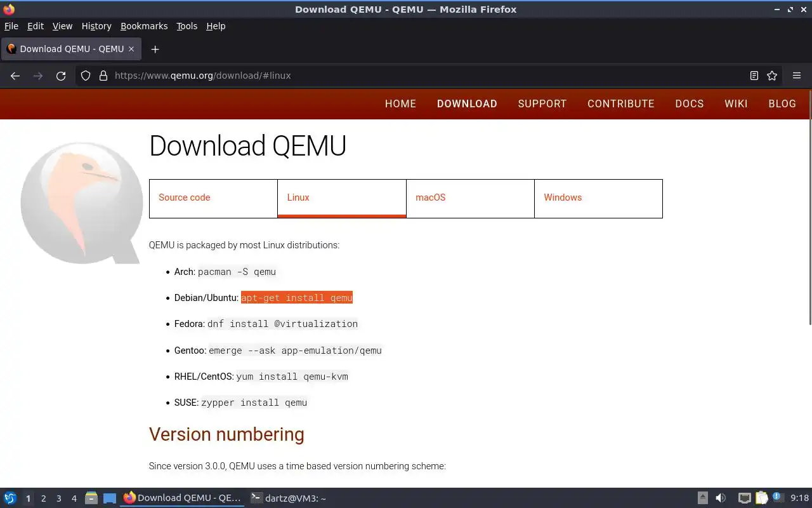Select the Download QEMU browser tab
The width and height of the screenshot is (812, 508).
coord(71,49)
